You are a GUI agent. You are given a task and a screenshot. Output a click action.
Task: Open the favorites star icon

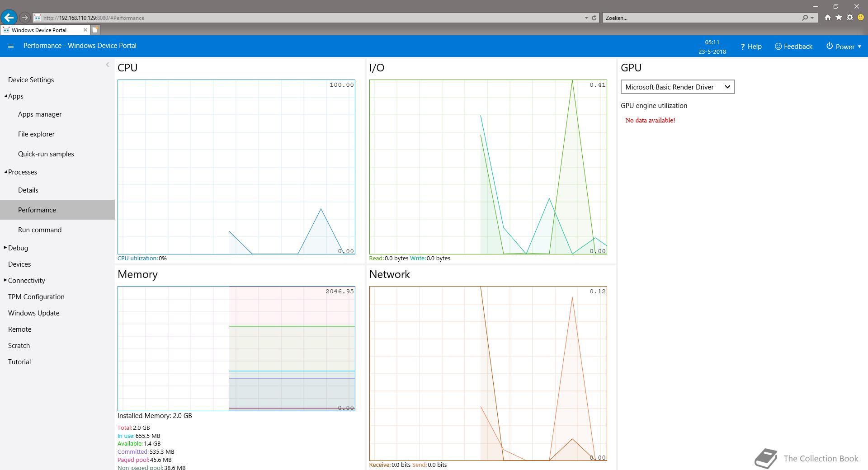pos(839,18)
